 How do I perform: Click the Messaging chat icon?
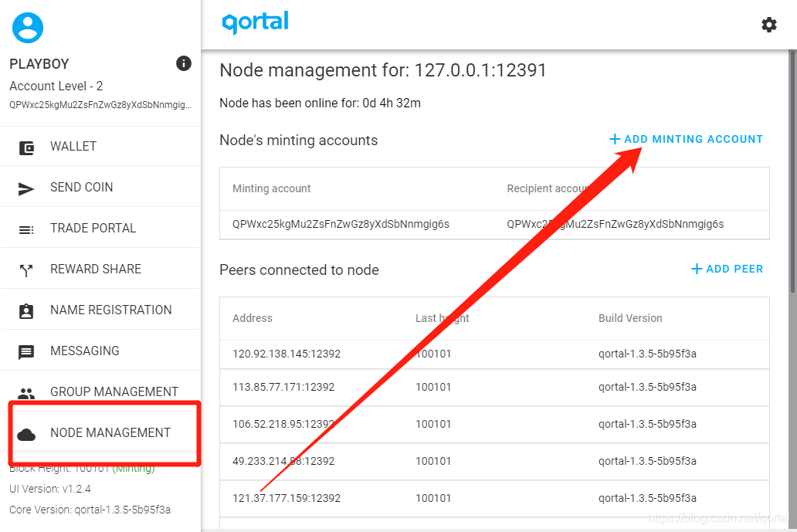[x=26, y=352]
